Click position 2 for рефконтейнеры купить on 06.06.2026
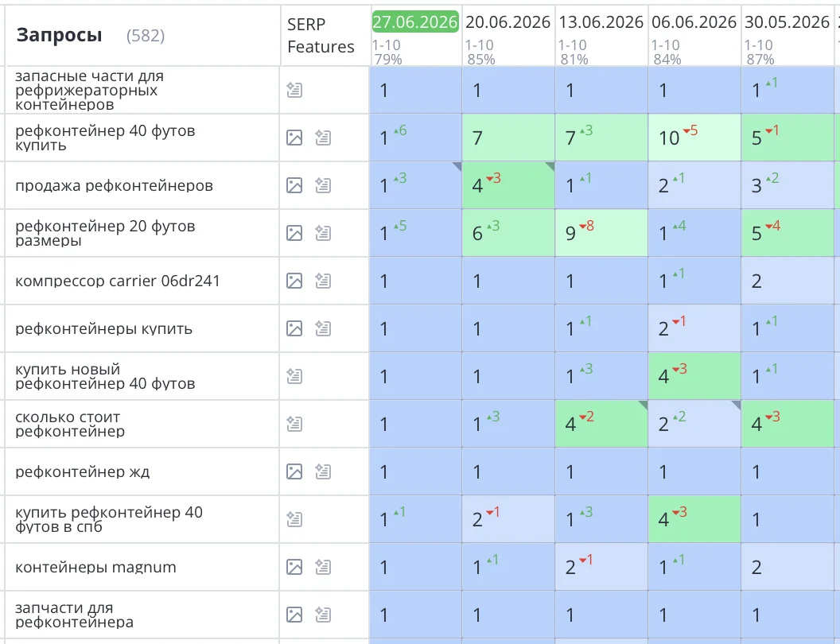 point(694,328)
